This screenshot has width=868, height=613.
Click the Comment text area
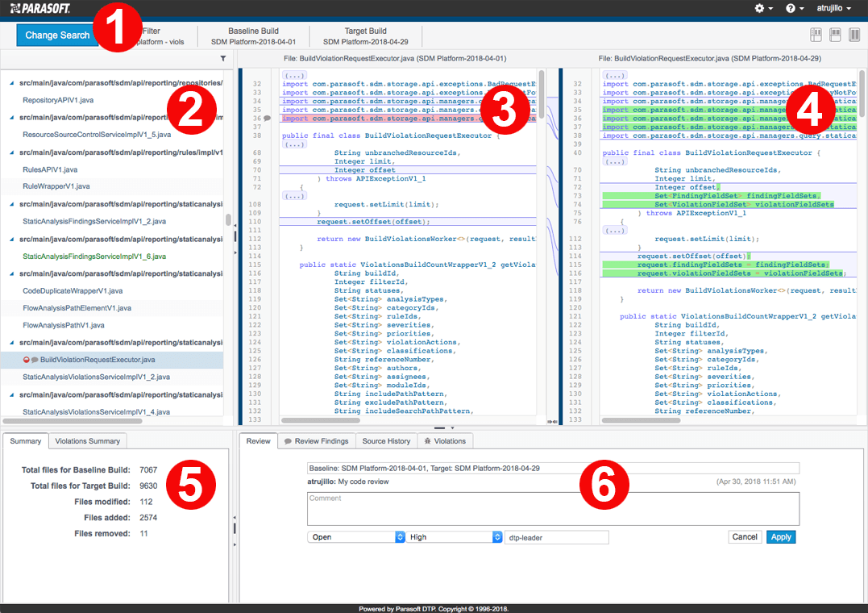point(554,509)
